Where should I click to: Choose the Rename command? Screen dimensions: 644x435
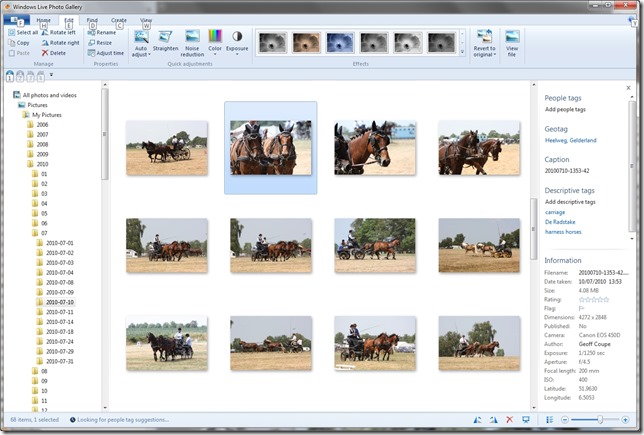101,32
